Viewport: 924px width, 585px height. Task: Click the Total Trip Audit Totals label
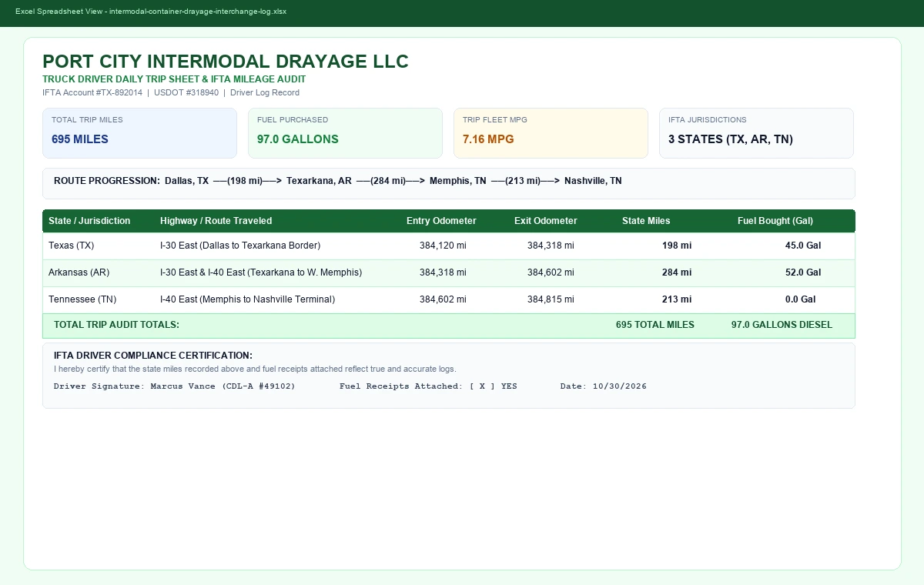pos(116,325)
